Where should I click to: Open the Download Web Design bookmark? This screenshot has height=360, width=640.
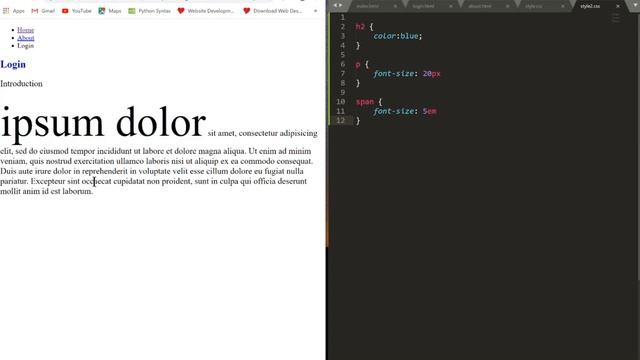272,11
